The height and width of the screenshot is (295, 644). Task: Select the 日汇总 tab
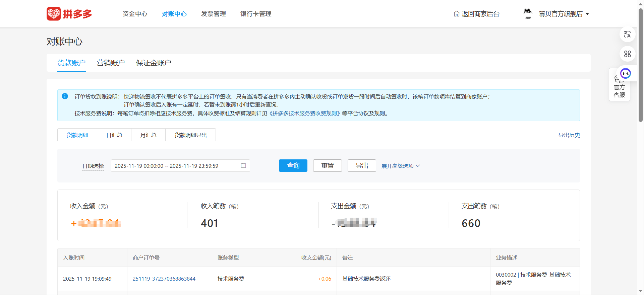click(114, 135)
